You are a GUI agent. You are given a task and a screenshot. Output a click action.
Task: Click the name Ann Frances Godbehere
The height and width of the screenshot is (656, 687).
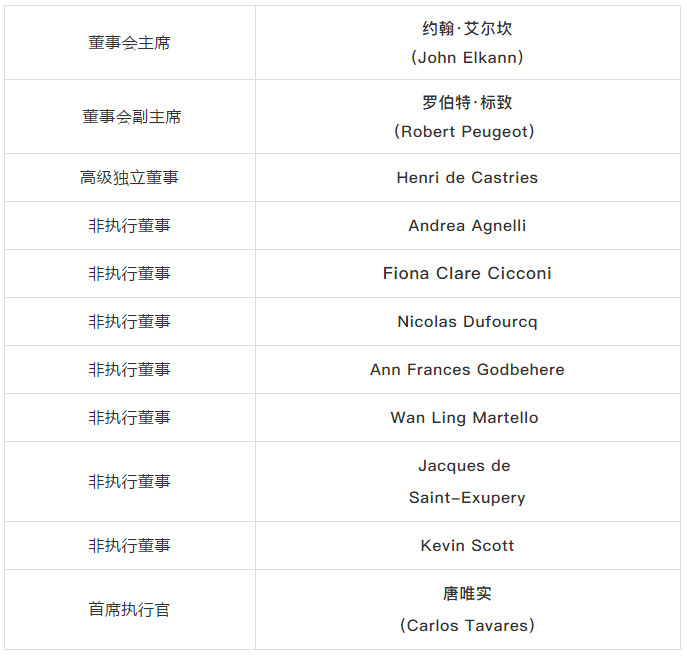click(x=467, y=370)
